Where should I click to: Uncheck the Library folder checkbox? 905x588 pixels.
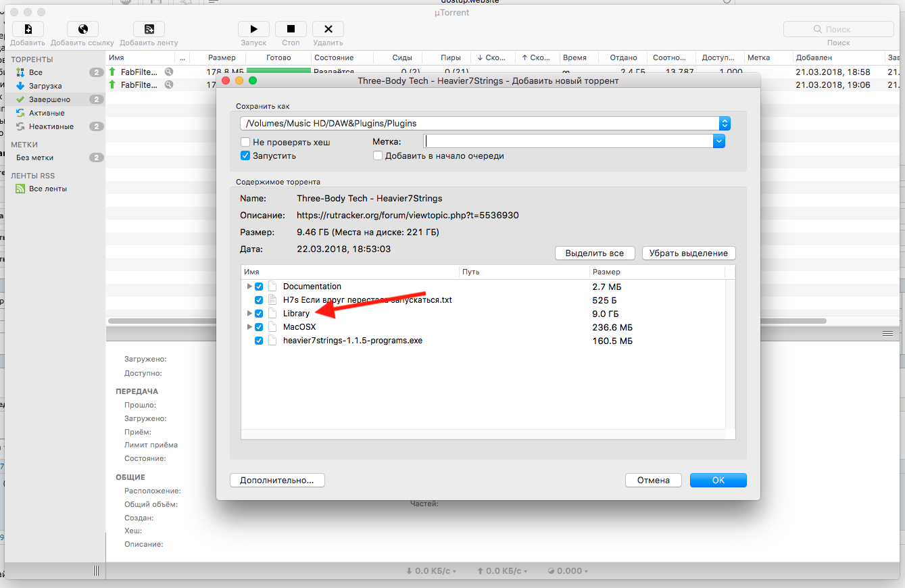click(x=259, y=314)
